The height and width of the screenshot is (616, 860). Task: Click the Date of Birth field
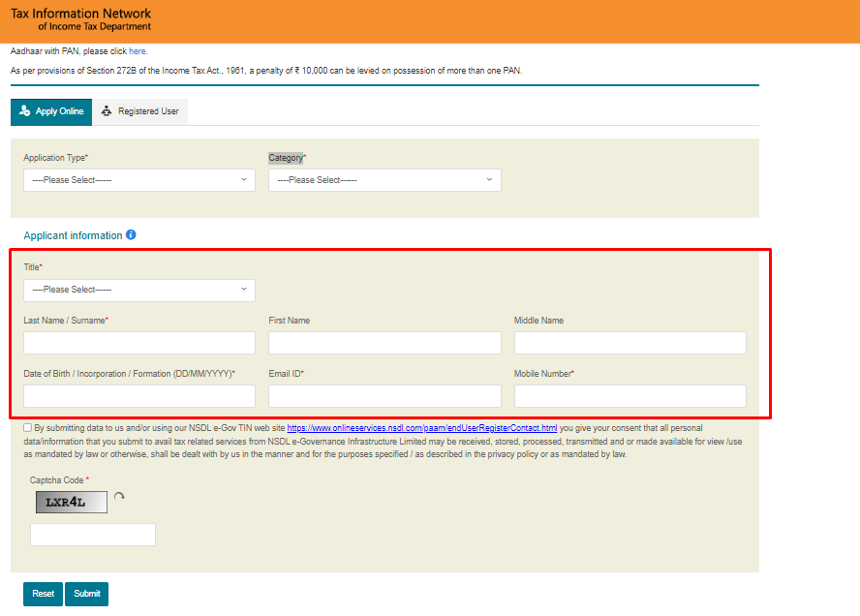tap(138, 395)
